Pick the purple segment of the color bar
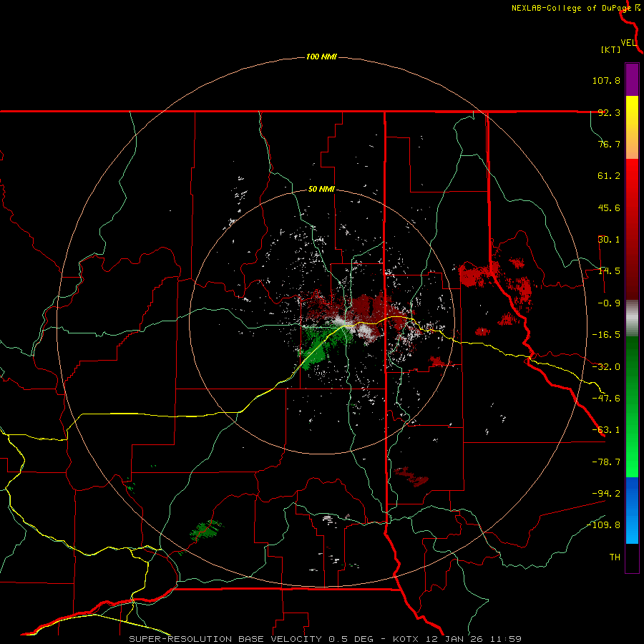This screenshot has height=644, width=644. click(632, 79)
